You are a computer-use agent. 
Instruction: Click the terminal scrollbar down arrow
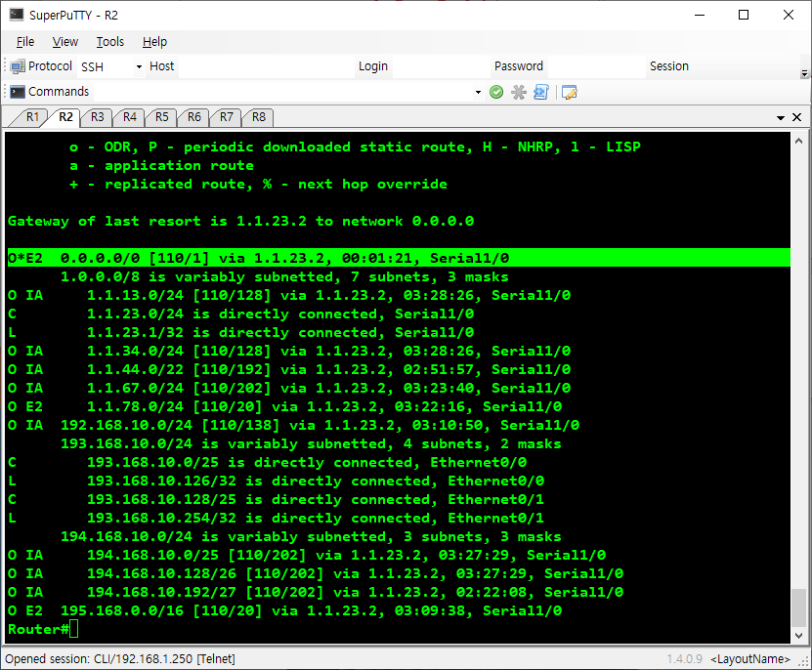798,635
